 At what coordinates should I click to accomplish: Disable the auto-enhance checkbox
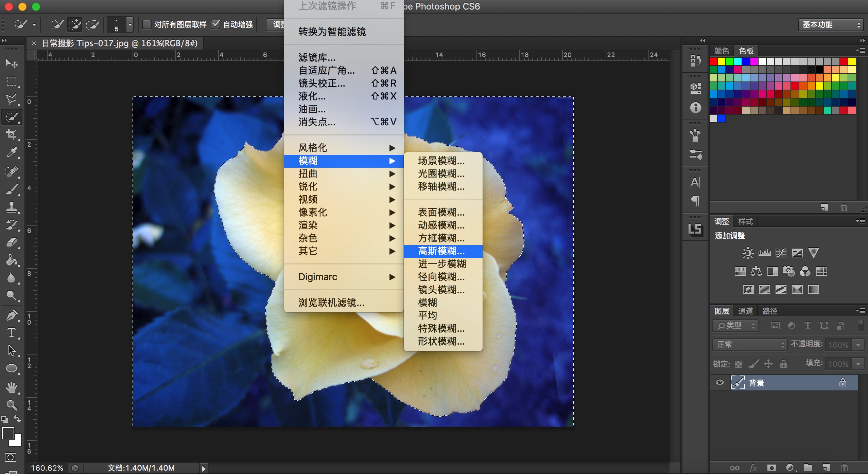[x=216, y=24]
